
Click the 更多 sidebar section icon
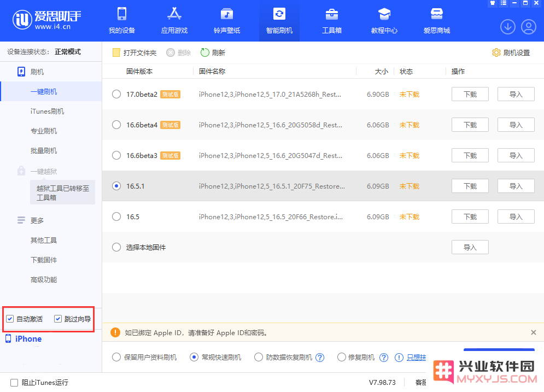coord(21,220)
